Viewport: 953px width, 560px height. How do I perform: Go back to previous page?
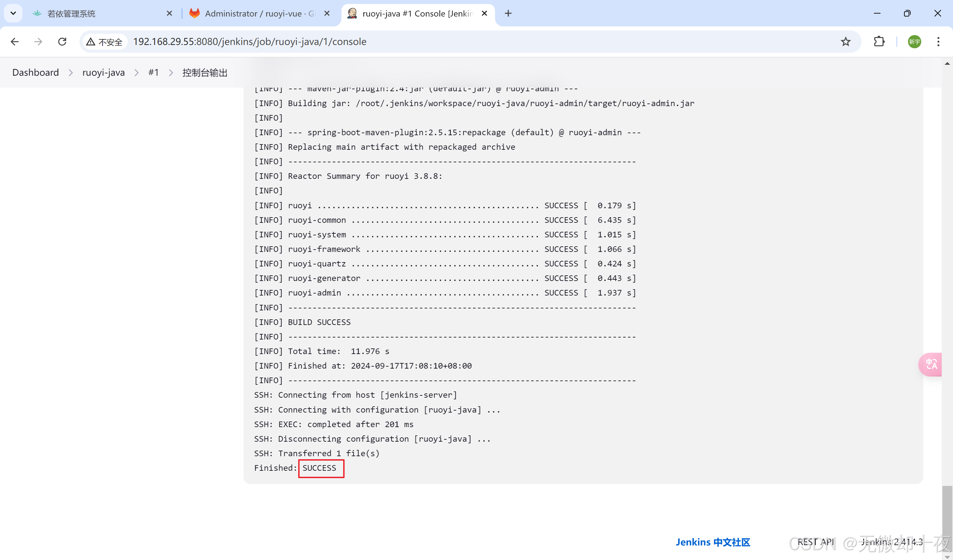[x=15, y=42]
